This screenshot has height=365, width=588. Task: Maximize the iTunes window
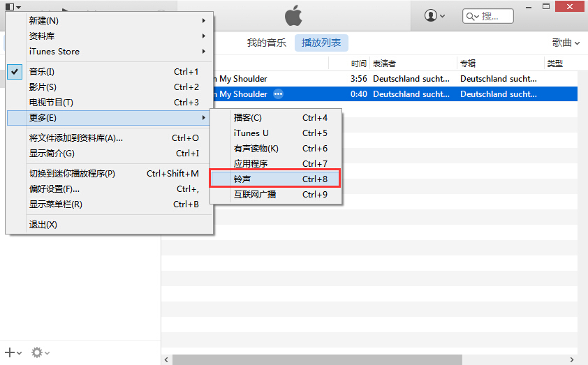tap(546, 7)
